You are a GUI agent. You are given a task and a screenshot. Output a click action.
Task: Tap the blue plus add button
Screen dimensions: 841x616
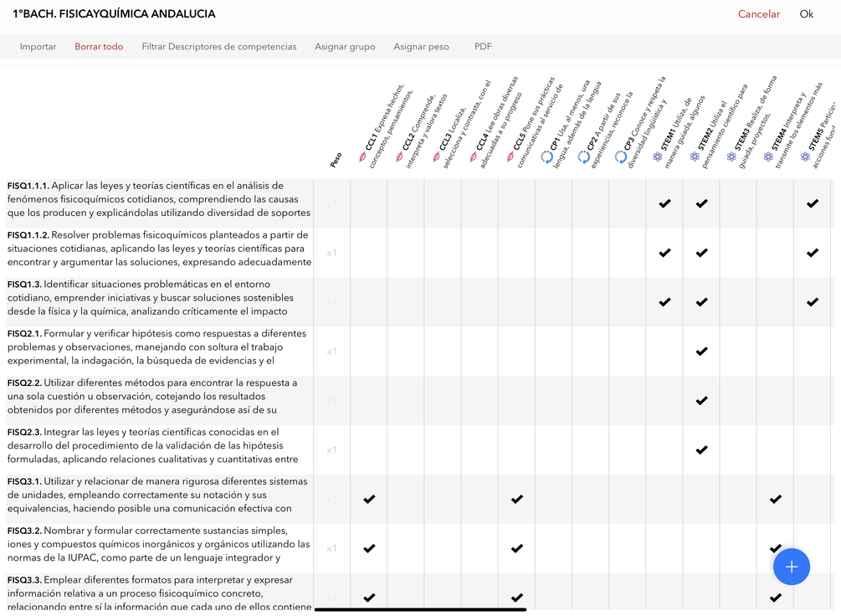[x=791, y=567]
